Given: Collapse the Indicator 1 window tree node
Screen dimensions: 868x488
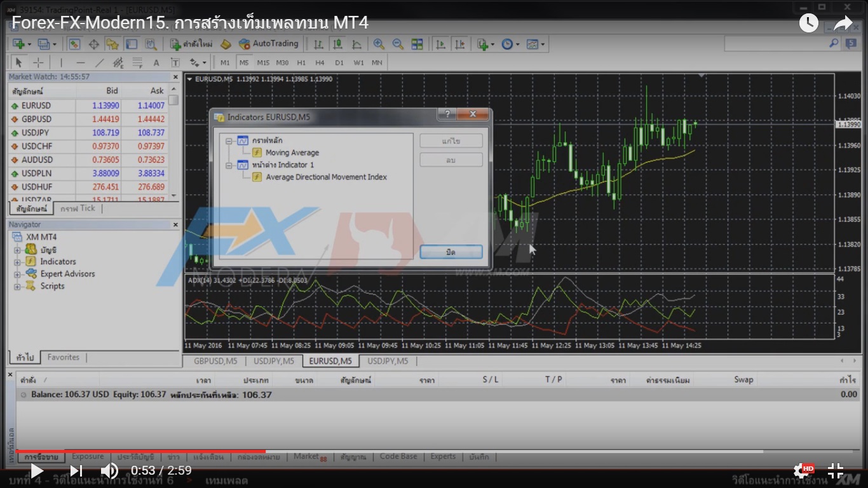Looking at the screenshot, I should (229, 165).
